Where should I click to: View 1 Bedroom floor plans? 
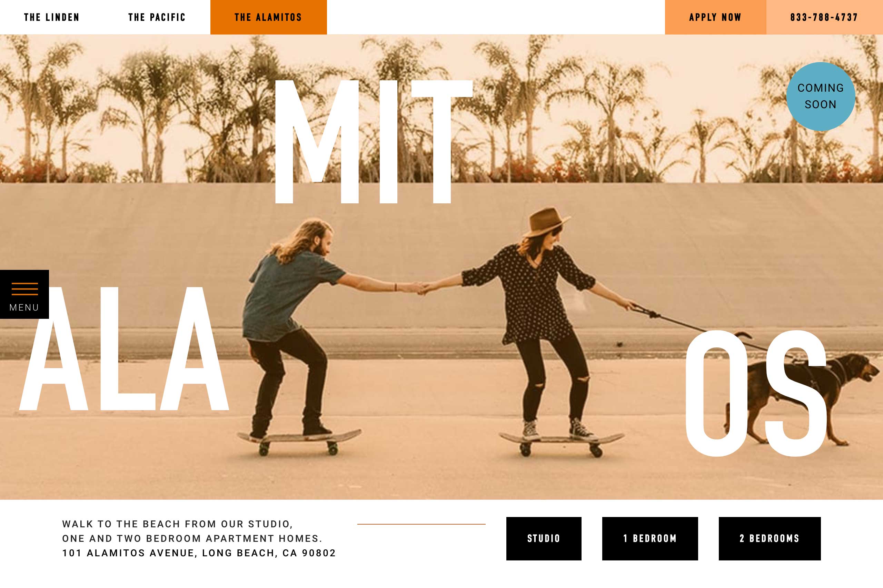[650, 538]
